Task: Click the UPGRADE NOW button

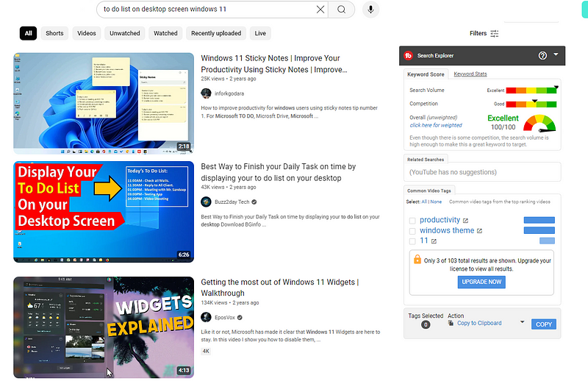Action: pos(481,282)
